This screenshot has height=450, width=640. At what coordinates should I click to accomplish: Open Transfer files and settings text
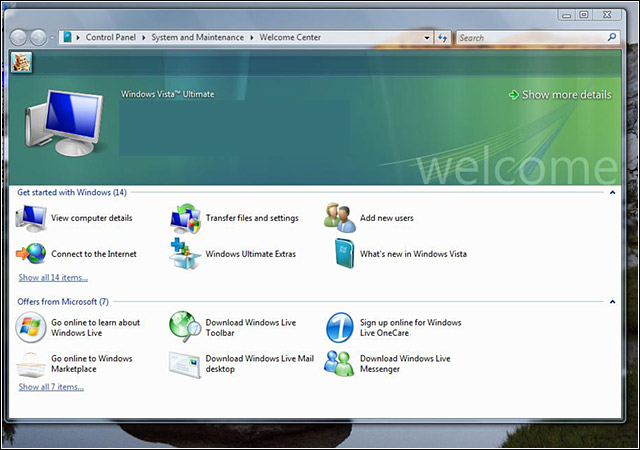[x=252, y=218]
